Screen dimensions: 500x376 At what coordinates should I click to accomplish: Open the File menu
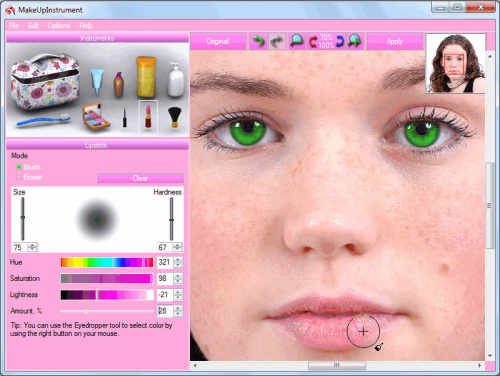[14, 26]
